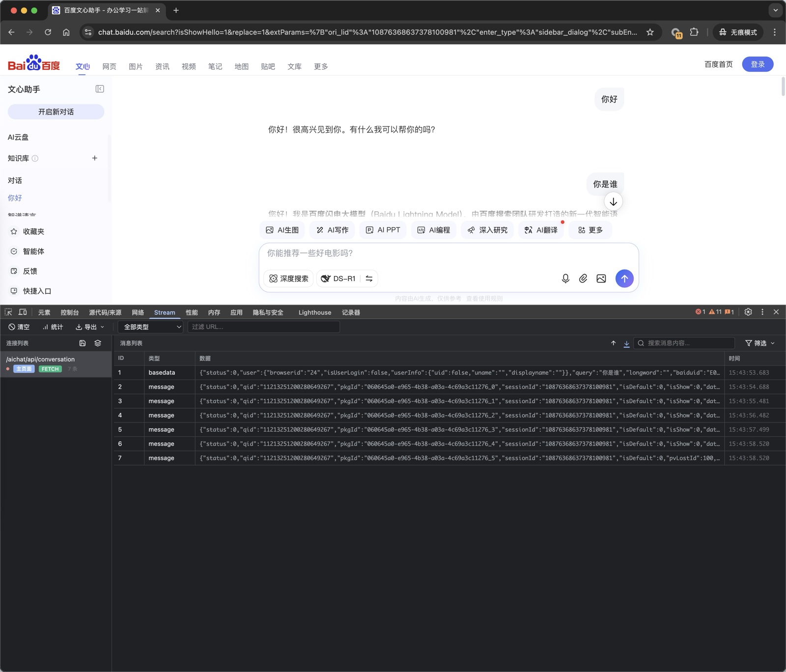
Task: Click the 清空 button in the Stream panel
Action: click(19, 327)
